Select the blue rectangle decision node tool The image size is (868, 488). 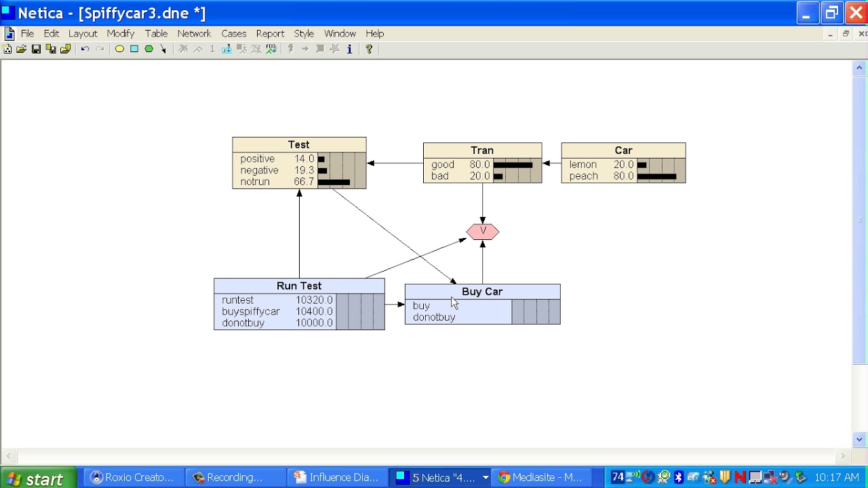[x=134, y=49]
